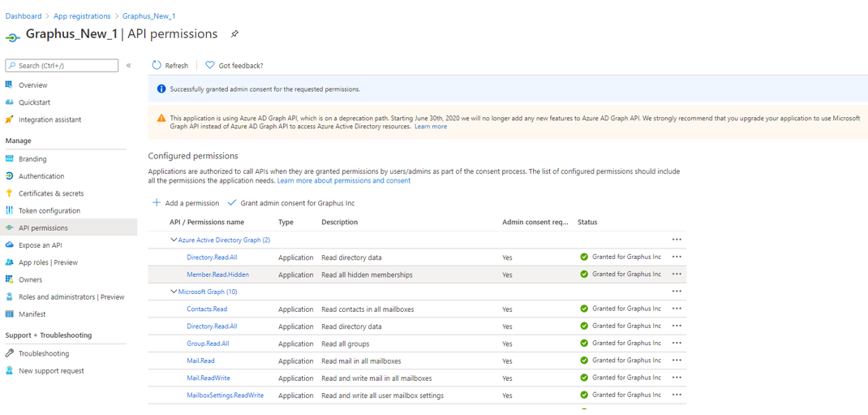868x415 pixels.
Task: Open ellipsis menu for Member.Read.Hidden row
Action: tap(676, 274)
